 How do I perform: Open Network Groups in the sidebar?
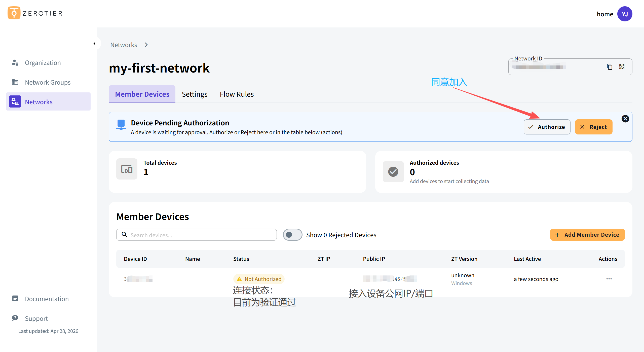(48, 82)
